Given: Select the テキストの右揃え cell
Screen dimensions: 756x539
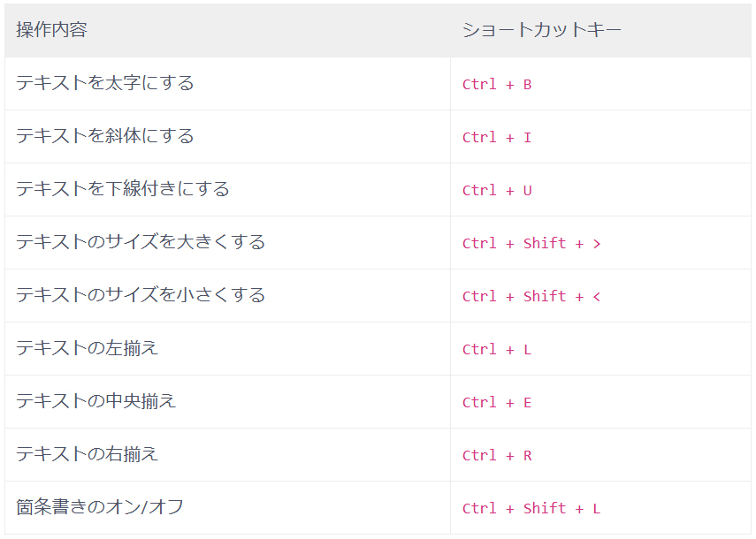Looking at the screenshot, I should pyautogui.click(x=88, y=454).
